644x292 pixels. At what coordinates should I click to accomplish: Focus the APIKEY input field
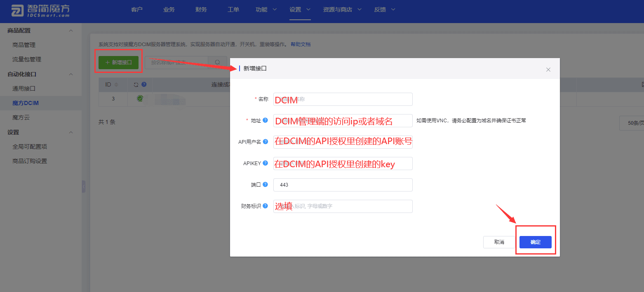click(343, 164)
